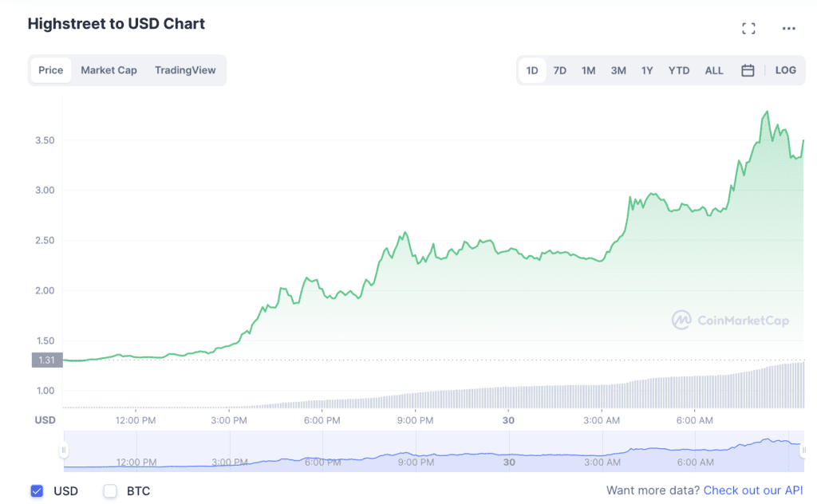Grab the left handle of range navigator

tap(64, 451)
